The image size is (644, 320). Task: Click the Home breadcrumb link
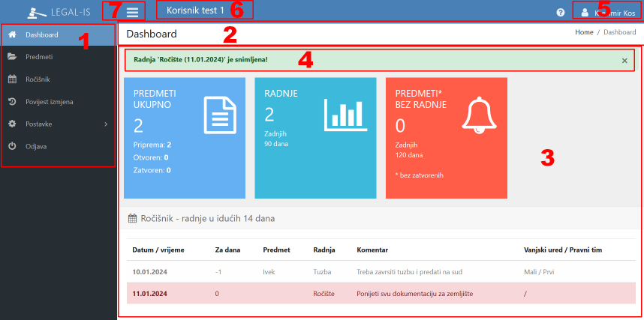(x=584, y=33)
